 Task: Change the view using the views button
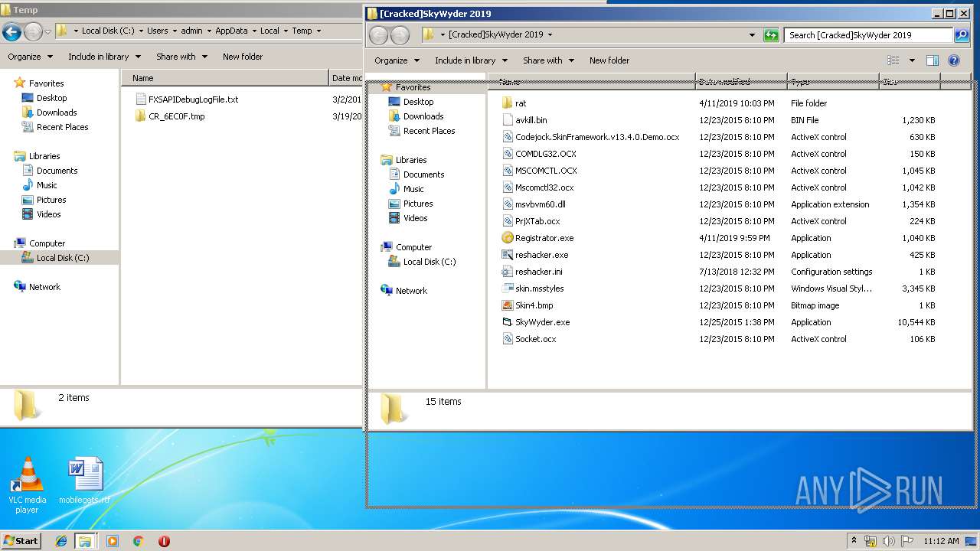893,60
